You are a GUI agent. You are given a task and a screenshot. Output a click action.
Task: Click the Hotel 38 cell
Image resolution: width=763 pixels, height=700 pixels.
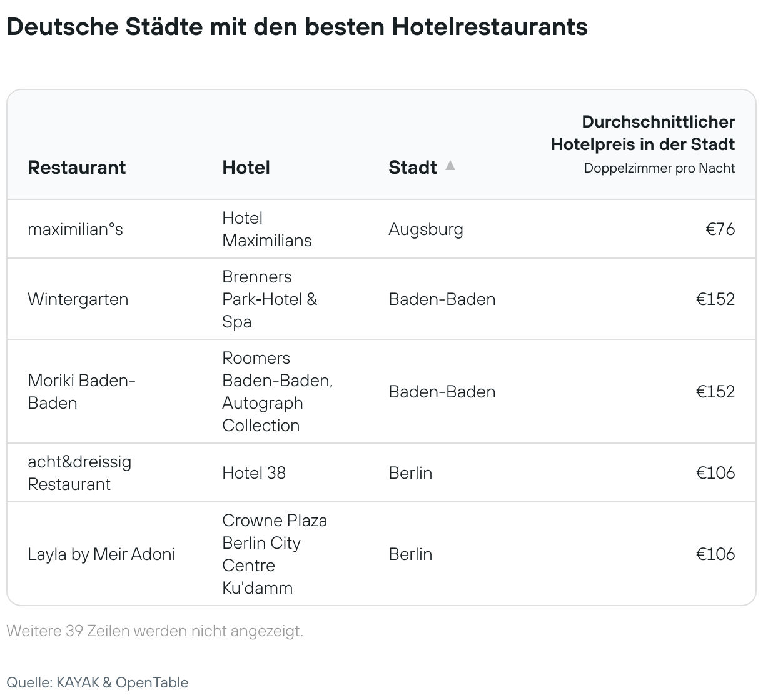pos(254,473)
